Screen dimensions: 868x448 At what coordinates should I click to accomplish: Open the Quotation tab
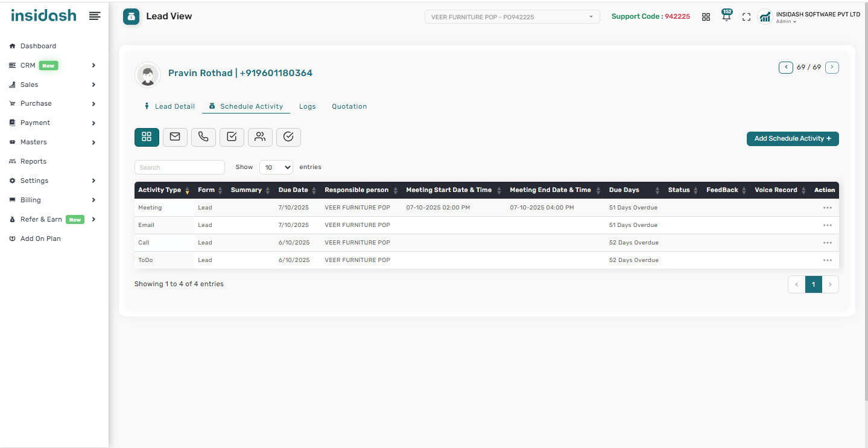349,106
